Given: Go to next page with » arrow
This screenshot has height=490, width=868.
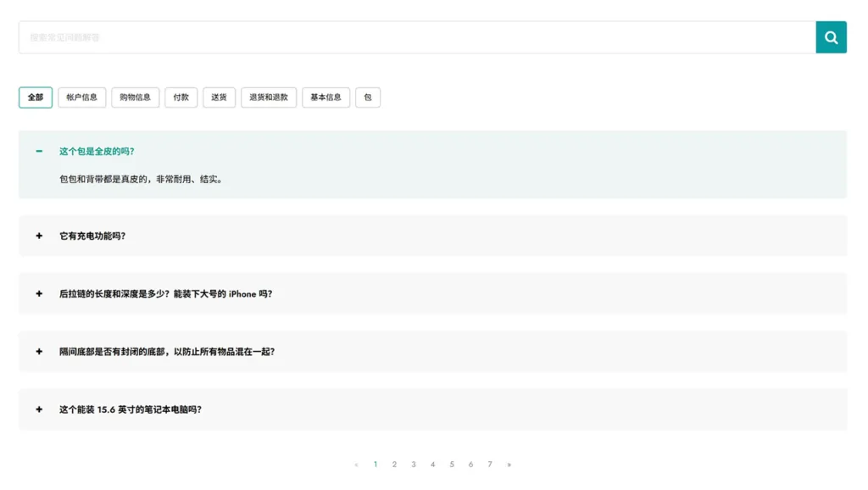Looking at the screenshot, I should pyautogui.click(x=509, y=465).
